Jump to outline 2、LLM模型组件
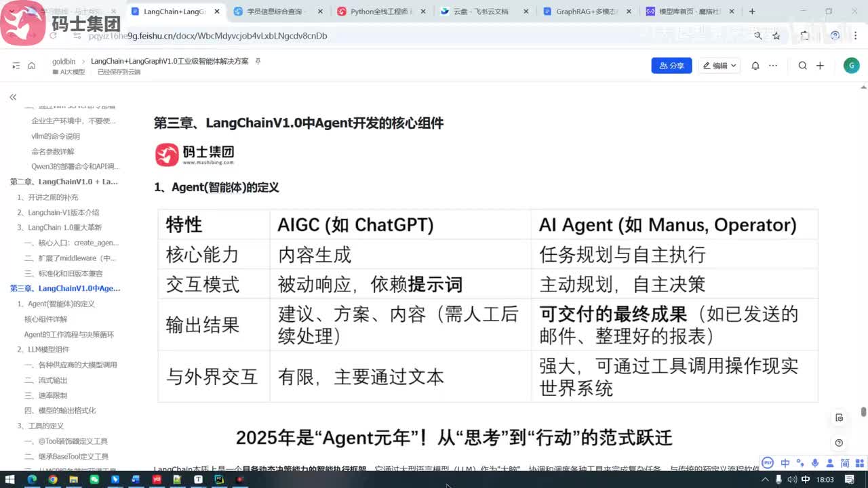Image resolution: width=868 pixels, height=488 pixels. click(43, 350)
